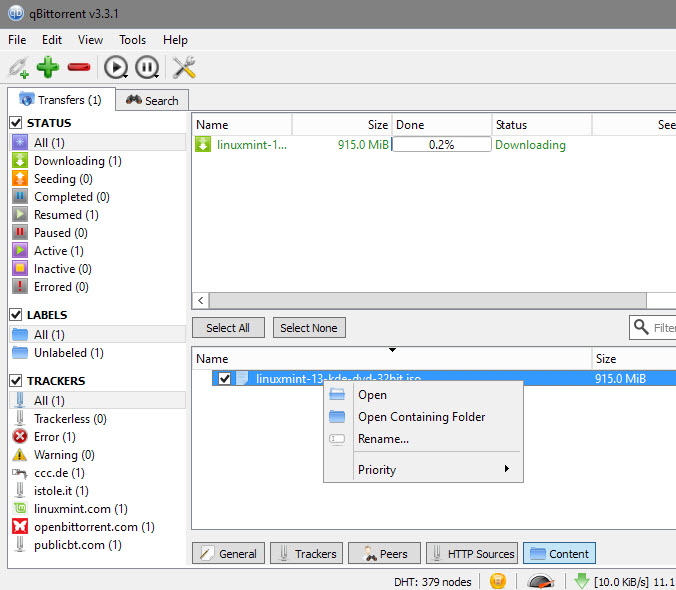Toggle the LABELS section checkbox
The image size is (676, 590).
[x=16, y=315]
